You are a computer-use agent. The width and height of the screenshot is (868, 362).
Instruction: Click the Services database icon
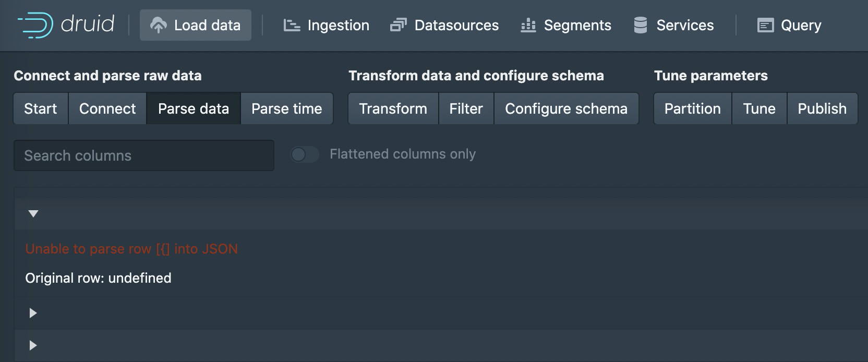pos(641,25)
